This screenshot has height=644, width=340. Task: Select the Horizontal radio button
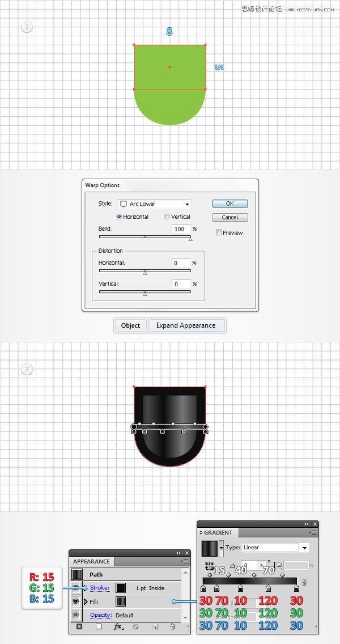click(x=120, y=217)
